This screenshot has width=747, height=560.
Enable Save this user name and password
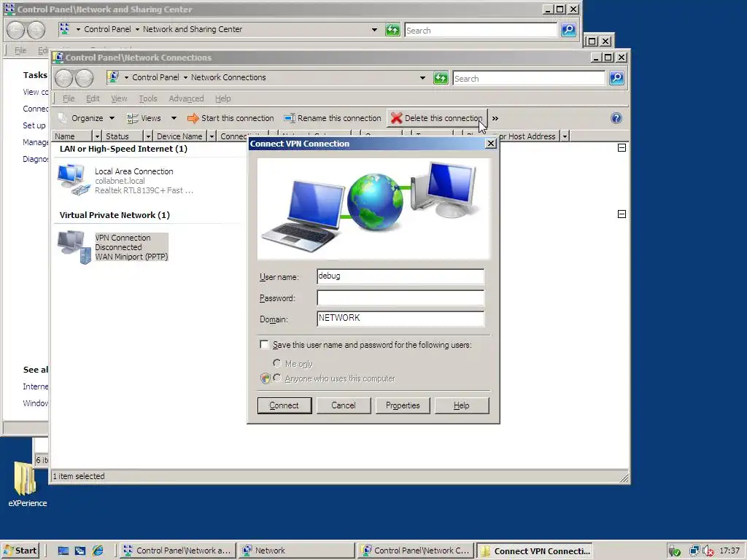[x=264, y=344]
